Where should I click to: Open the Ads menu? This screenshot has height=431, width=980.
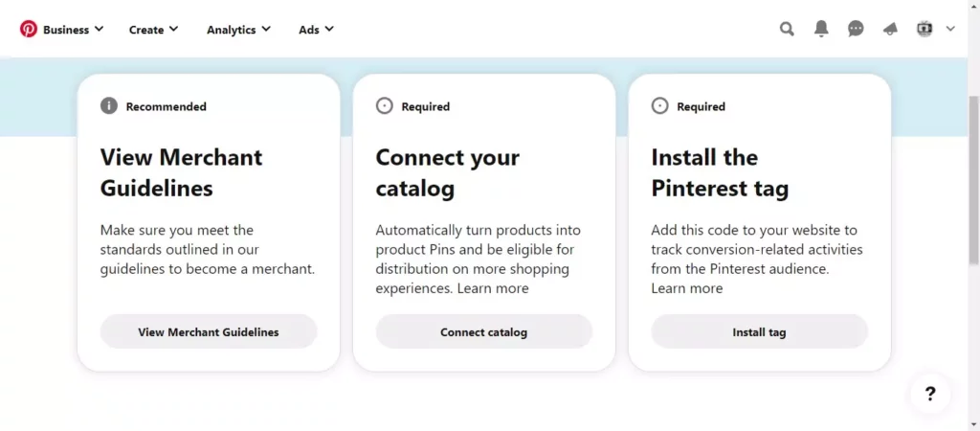(x=316, y=30)
